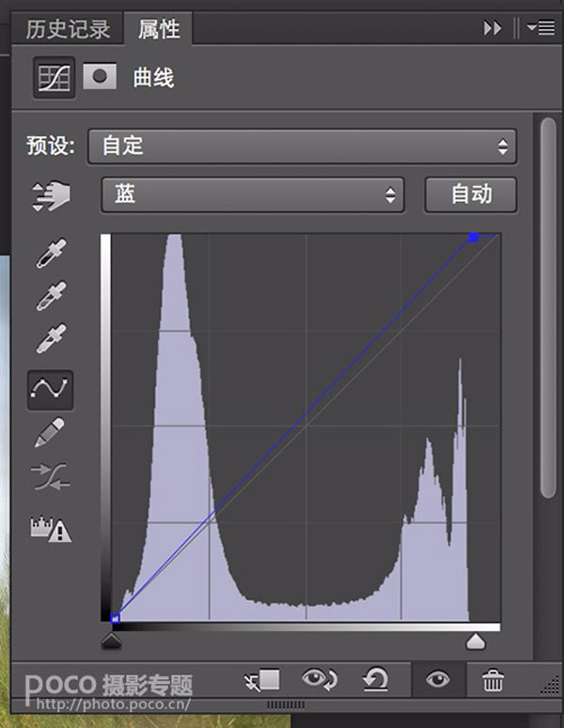This screenshot has width=564, height=728.
Task: Collapse the panel with double-arrow icon
Action: click(493, 28)
